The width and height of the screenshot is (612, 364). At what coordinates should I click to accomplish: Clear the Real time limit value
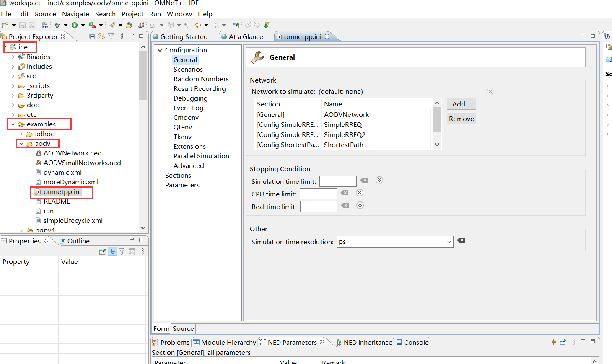345,206
